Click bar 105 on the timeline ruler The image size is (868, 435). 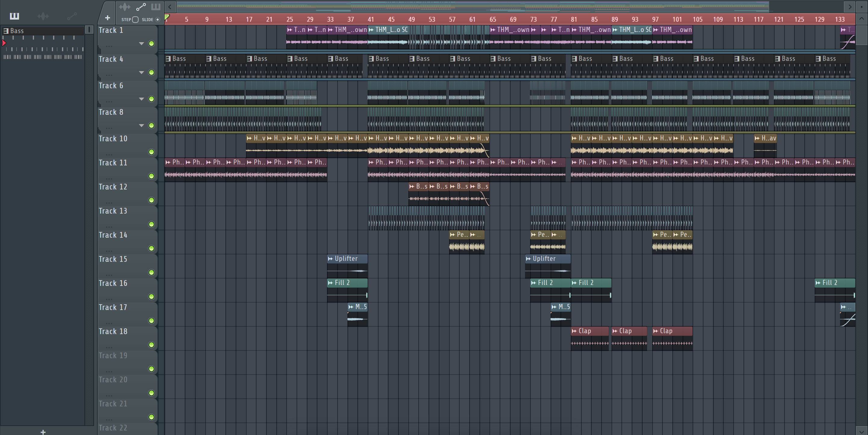click(x=697, y=20)
